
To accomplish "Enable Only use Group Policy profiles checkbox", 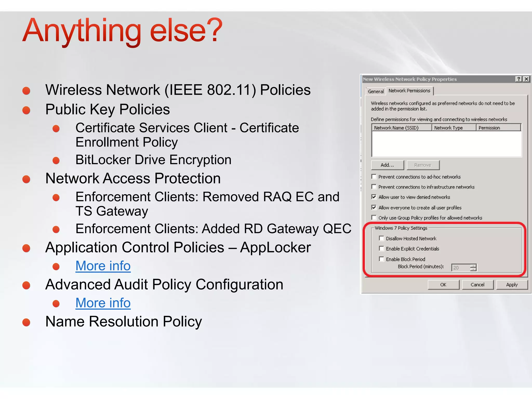I will pos(374,217).
